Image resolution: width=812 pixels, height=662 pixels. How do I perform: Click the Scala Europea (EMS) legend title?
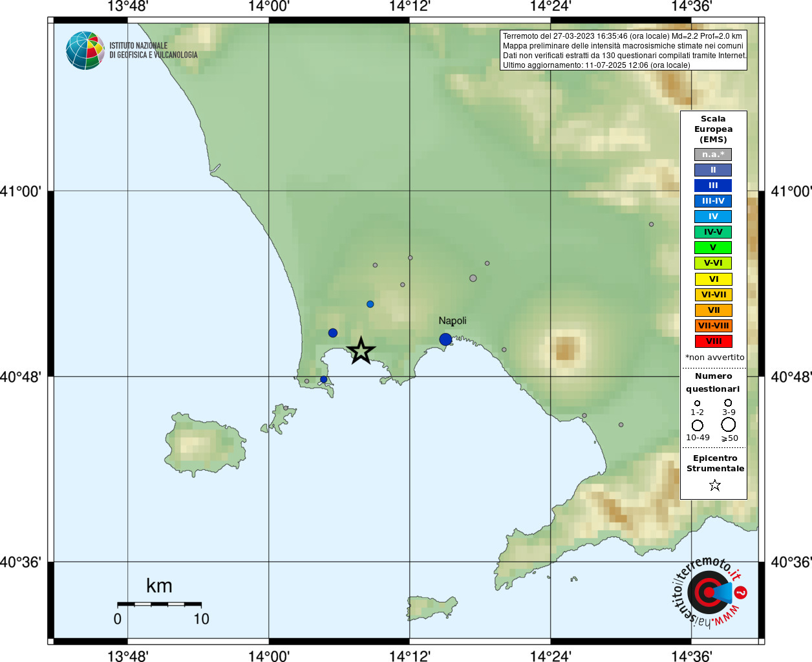pos(714,129)
